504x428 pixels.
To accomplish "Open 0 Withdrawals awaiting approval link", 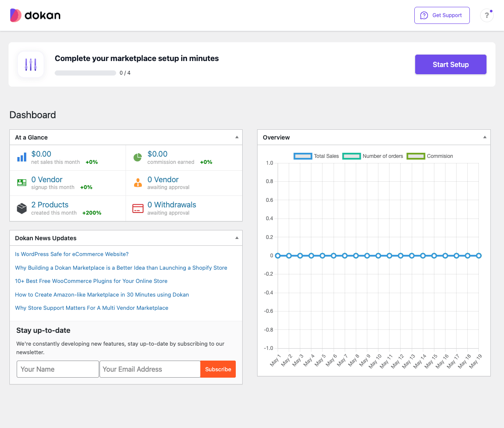I will click(x=172, y=205).
